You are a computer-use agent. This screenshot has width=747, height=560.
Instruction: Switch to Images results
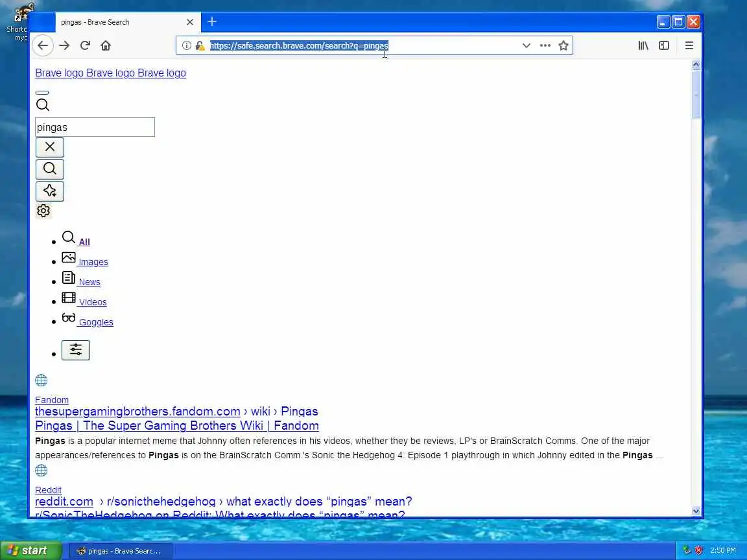pyautogui.click(x=93, y=262)
